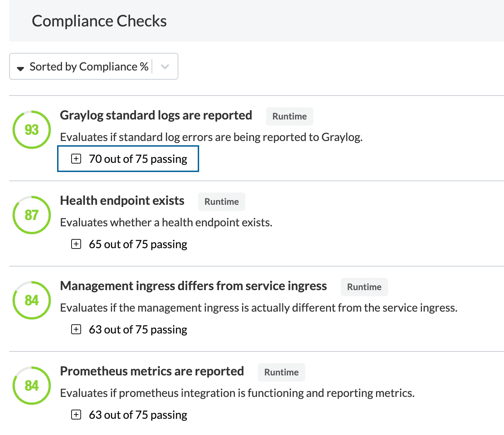Open Management ingress differs from service ingress
Image resolution: width=504 pixels, height=435 pixels.
(x=193, y=286)
